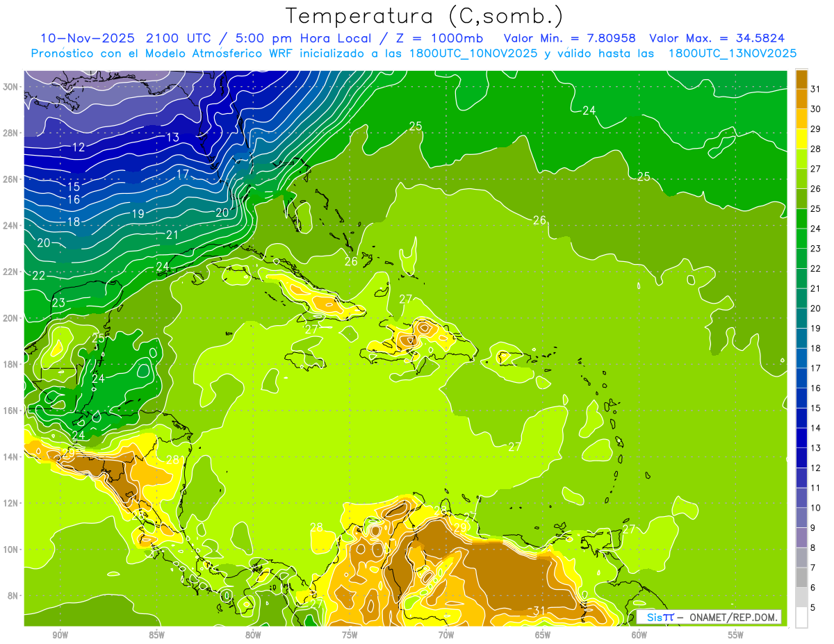Image resolution: width=834 pixels, height=644 pixels.
Task: Click the 31 contour label over Venezuela
Action: 539,611
